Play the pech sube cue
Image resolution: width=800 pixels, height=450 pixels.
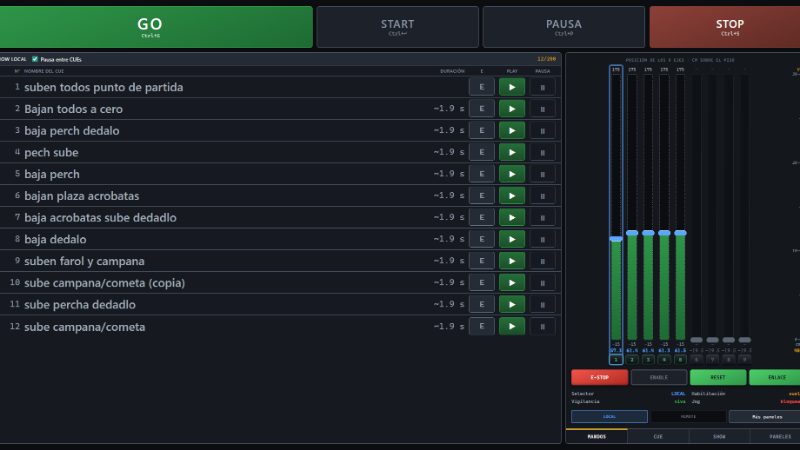click(x=512, y=152)
